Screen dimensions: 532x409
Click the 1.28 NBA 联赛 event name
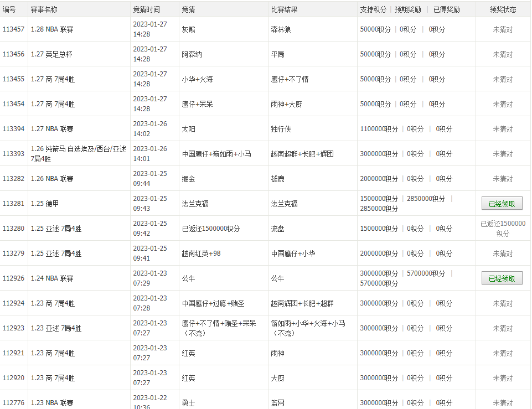point(51,29)
